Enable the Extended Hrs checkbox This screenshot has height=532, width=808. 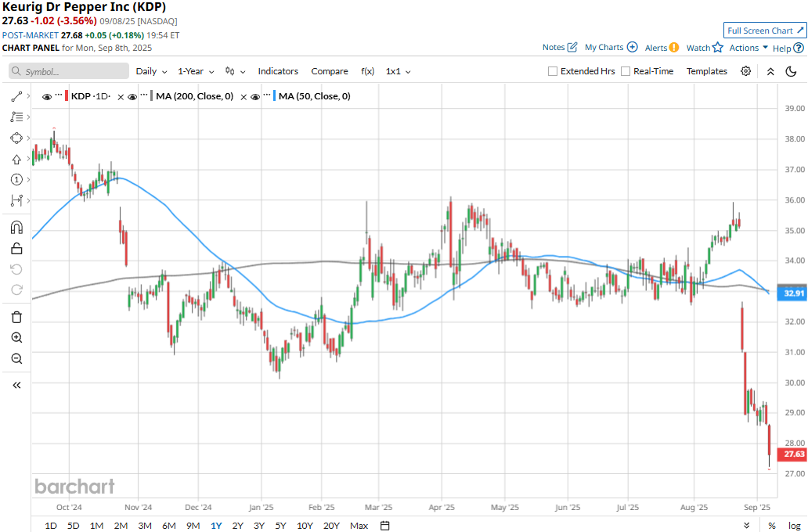(x=553, y=71)
